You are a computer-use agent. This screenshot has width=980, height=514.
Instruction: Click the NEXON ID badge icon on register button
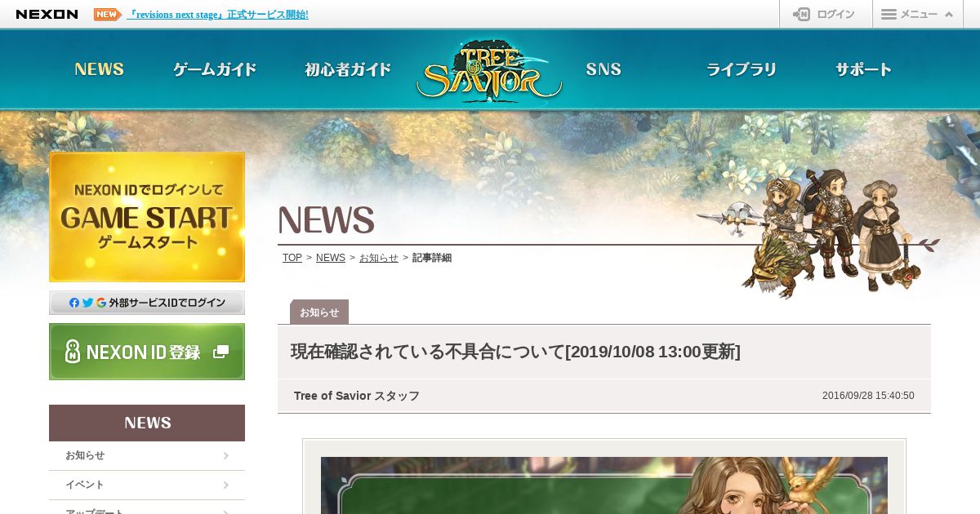pos(73,352)
